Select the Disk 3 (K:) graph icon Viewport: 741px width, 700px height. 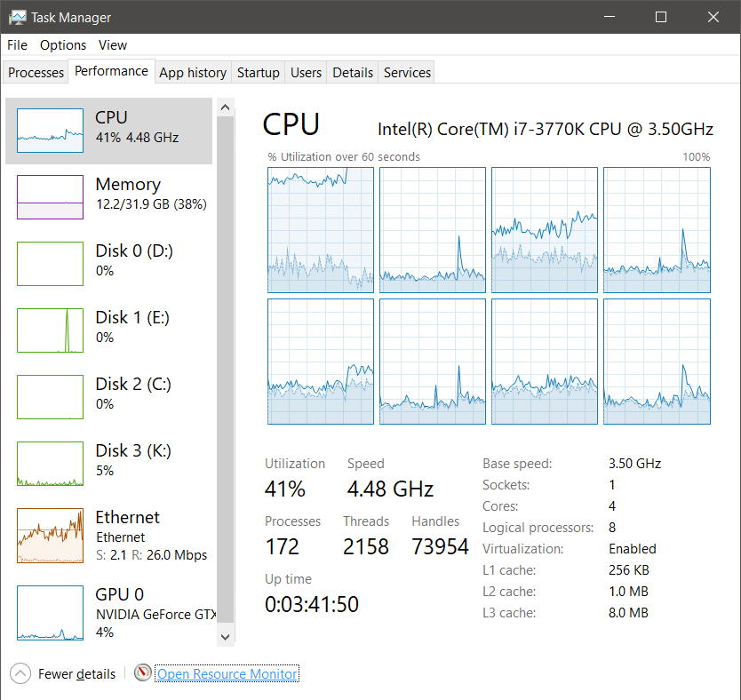click(x=50, y=464)
